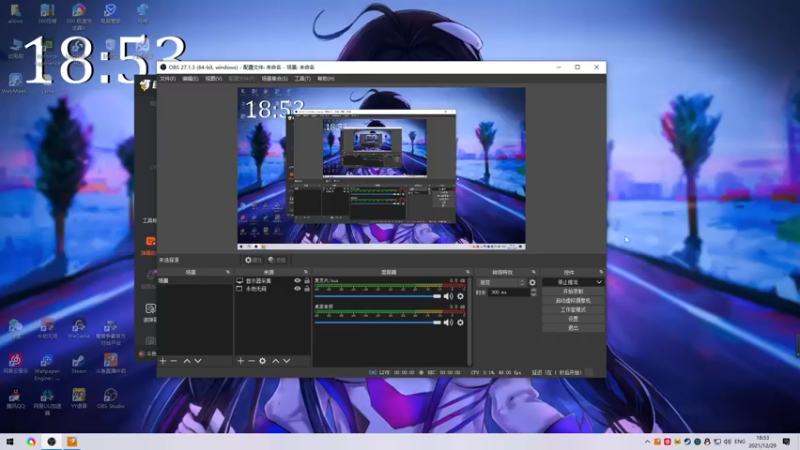Image resolution: width=800 pixels, height=450 pixels.
Task: Open the taskbar clock showing 2021/12/29
Action: pos(763,442)
